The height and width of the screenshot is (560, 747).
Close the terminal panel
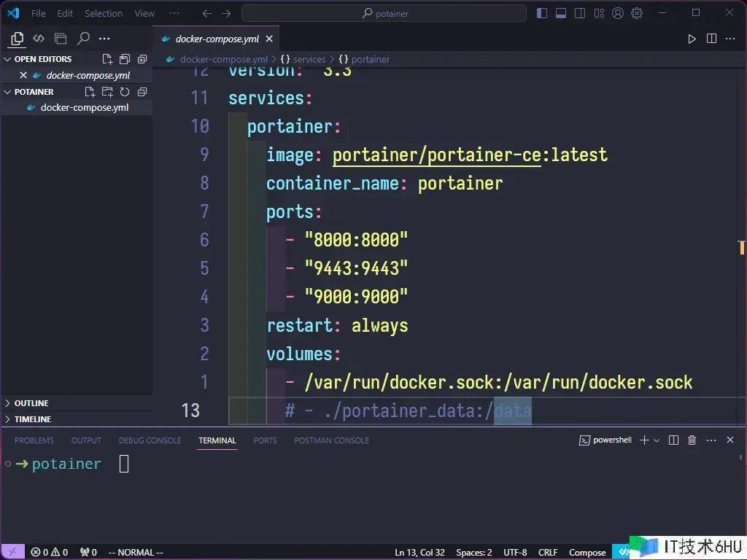click(729, 440)
